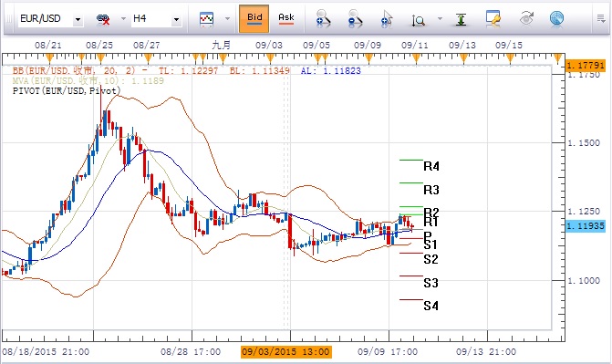The width and height of the screenshot is (612, 364).
Task: Open the toolbar overflow options
Action: coord(601,19)
